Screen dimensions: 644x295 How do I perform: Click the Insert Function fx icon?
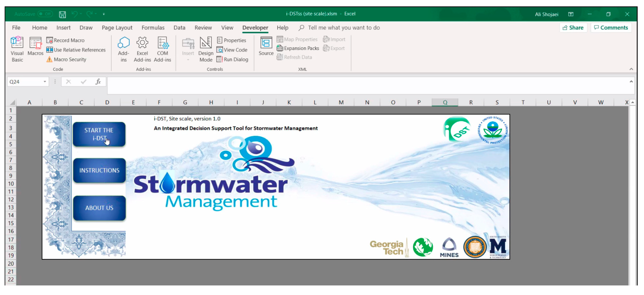pyautogui.click(x=98, y=82)
